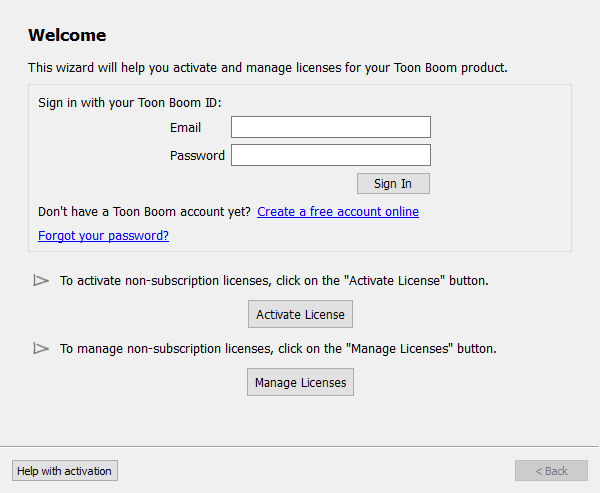Click the Welcome heading
This screenshot has width=600, height=493.
pyautogui.click(x=67, y=35)
